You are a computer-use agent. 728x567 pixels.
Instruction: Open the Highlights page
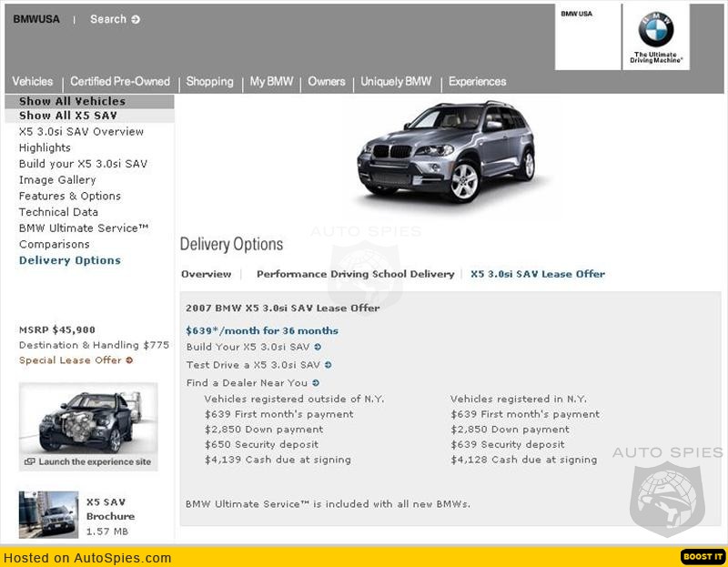pyautogui.click(x=45, y=147)
